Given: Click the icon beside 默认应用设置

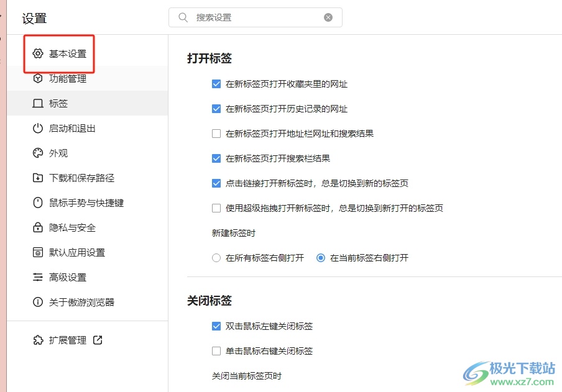Looking at the screenshot, I should point(38,252).
